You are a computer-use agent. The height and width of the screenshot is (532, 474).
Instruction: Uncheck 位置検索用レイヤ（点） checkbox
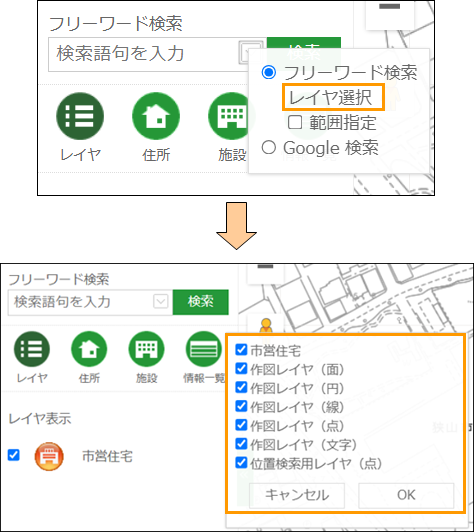click(241, 462)
